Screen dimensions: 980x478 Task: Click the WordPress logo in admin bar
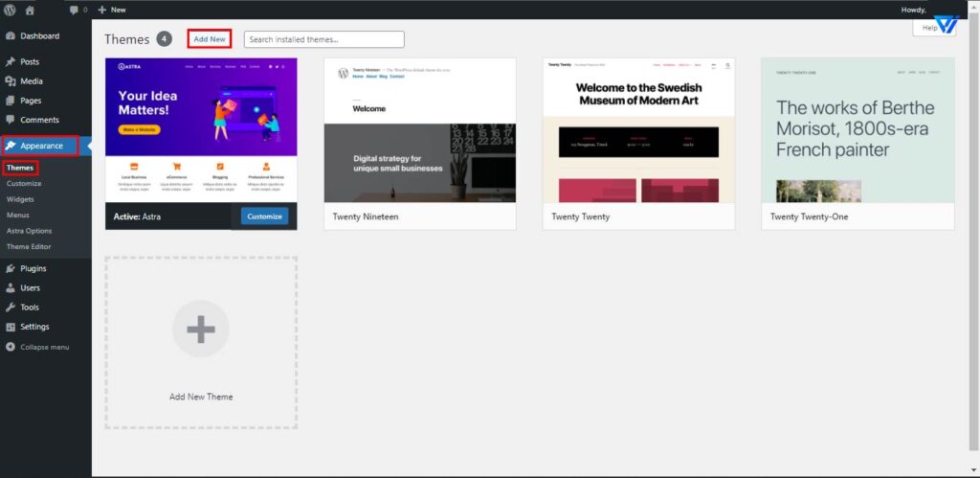tap(10, 10)
